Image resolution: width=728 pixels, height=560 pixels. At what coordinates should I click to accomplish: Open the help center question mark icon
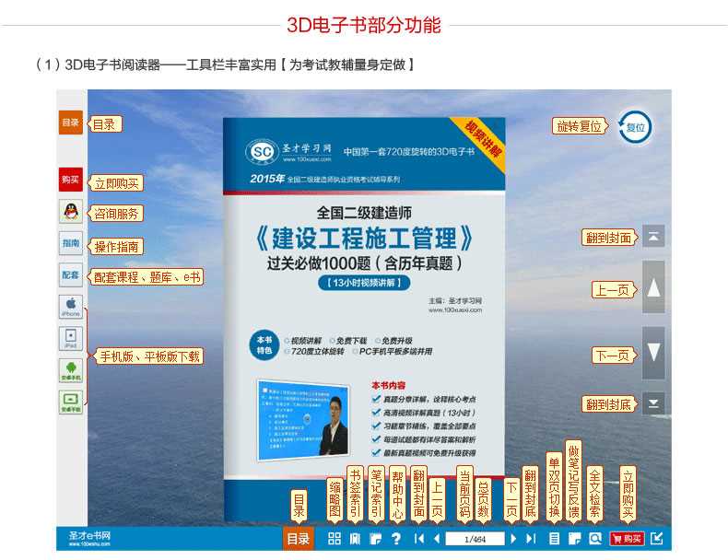tap(395, 539)
